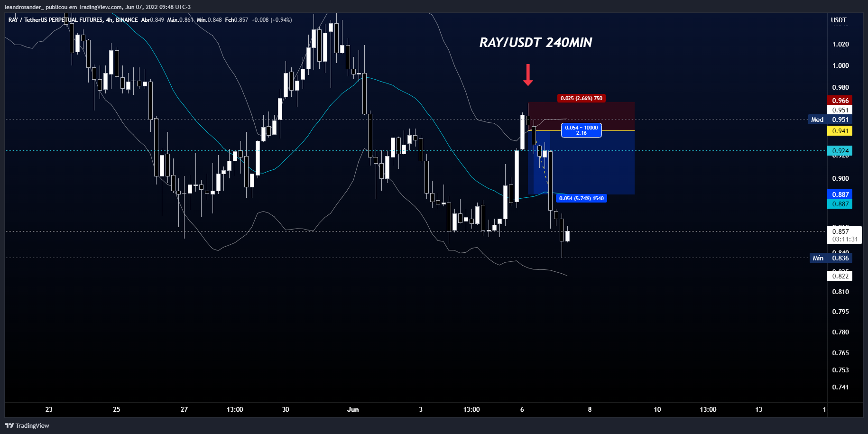Click the 0.900 price axis label
Screen dimensions: 868x434
click(840, 178)
